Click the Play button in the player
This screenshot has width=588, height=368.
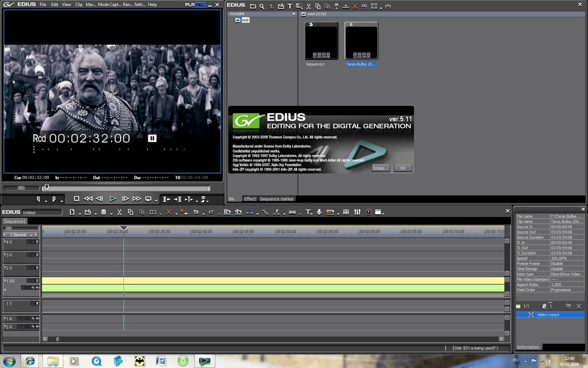coord(113,199)
